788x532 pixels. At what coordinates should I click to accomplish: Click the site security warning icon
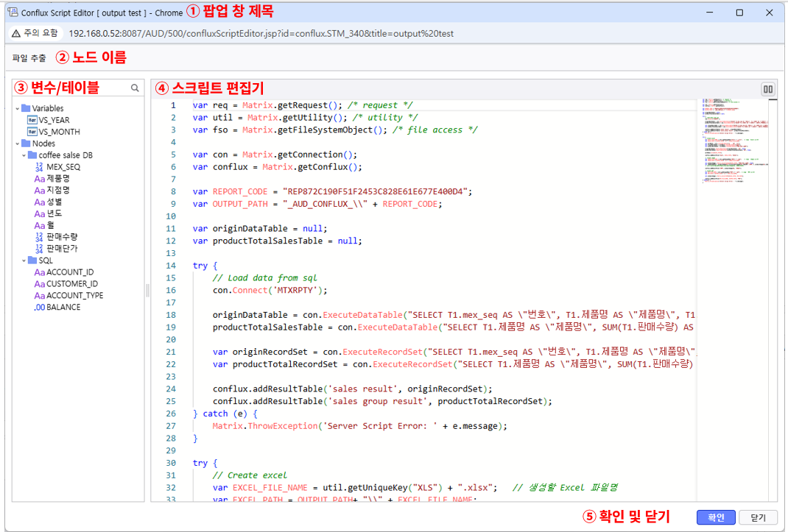click(x=16, y=33)
